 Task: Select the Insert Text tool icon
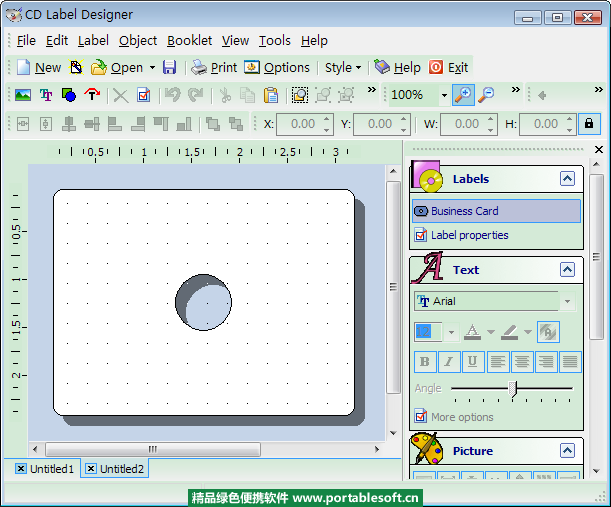point(46,95)
